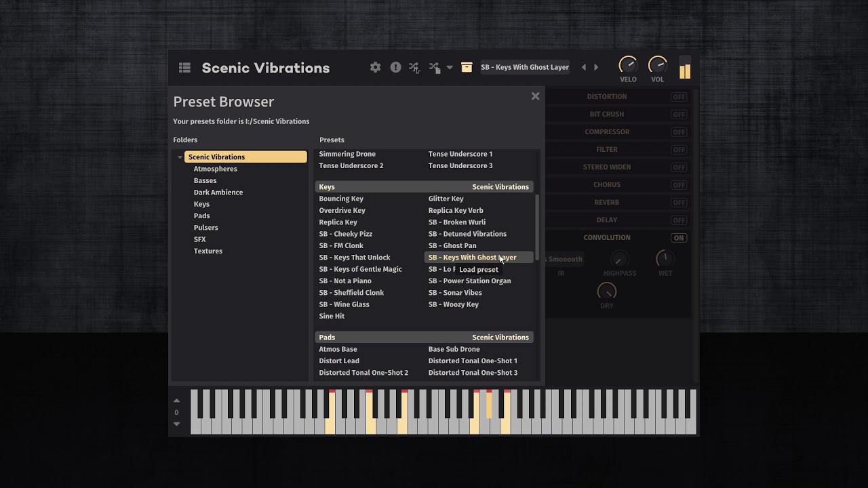868x488 pixels.
Task: Open the current preset name selector
Action: [x=525, y=67]
